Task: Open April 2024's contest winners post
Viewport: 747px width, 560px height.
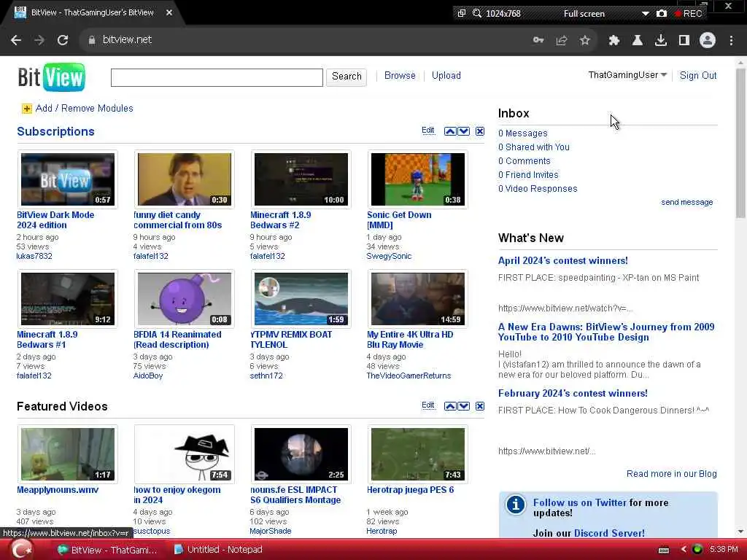Action: [563, 261]
